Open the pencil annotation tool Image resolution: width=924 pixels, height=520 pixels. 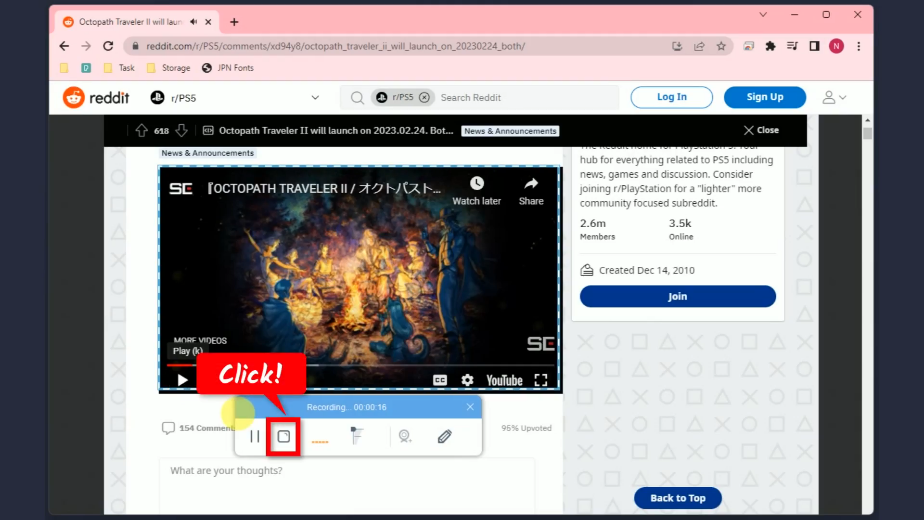pyautogui.click(x=444, y=436)
